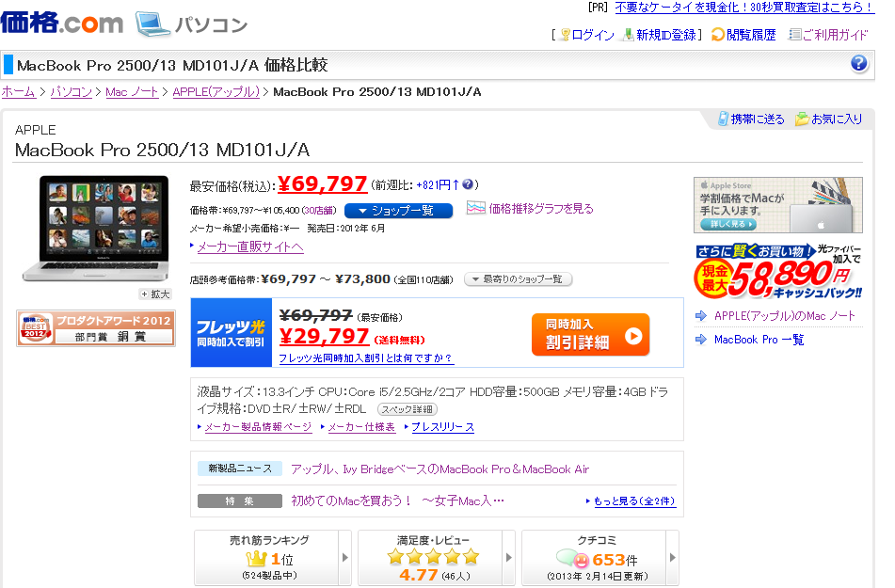Image resolution: width=895 pixels, height=588 pixels.
Task: Click the lowest price ¥69,797 link
Action: (x=322, y=183)
